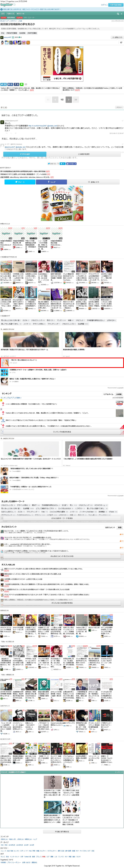Click さらに注目キーワードを見る button

(62, 518)
